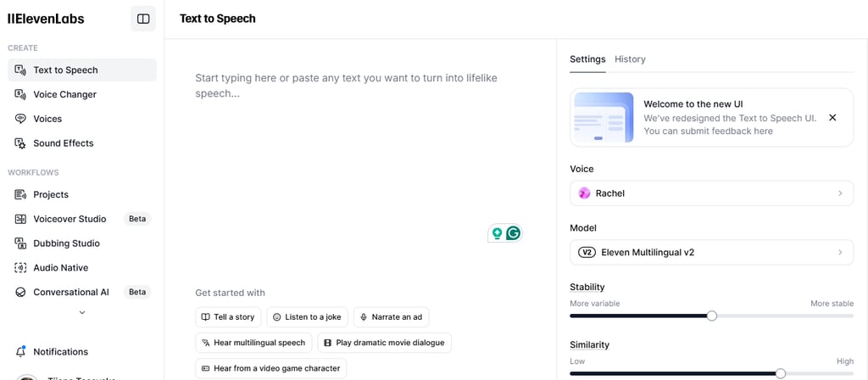868x380 pixels.
Task: Click the Stability slider handle
Action: tap(712, 316)
